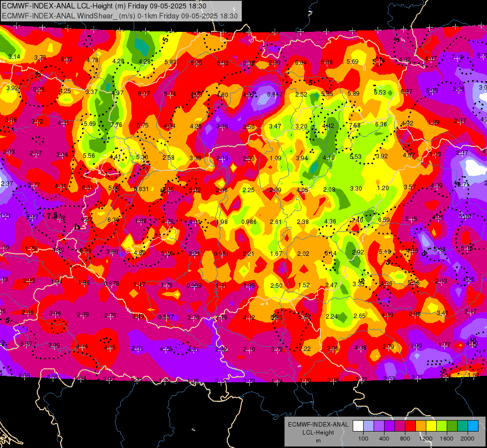Click the medium purple swatch left of 400

pos(379,426)
